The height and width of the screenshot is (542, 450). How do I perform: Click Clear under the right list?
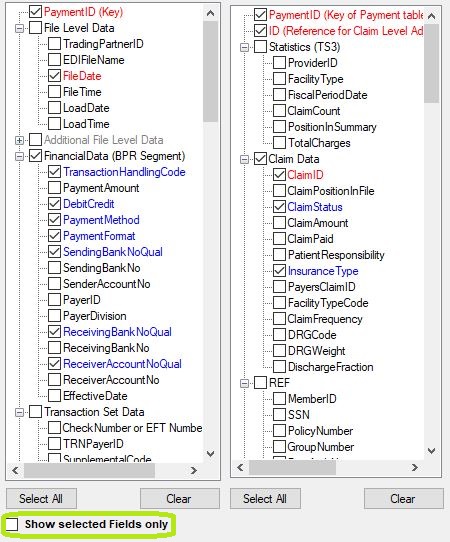404,499
